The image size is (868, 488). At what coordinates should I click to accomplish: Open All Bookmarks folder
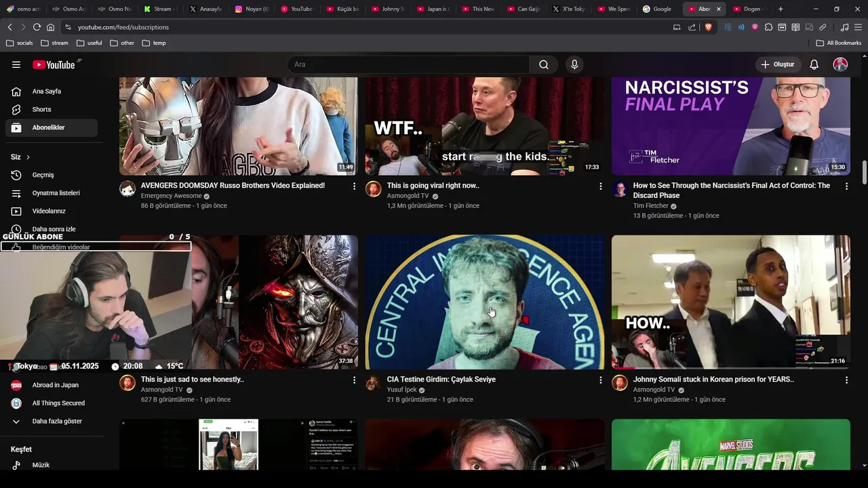point(839,43)
